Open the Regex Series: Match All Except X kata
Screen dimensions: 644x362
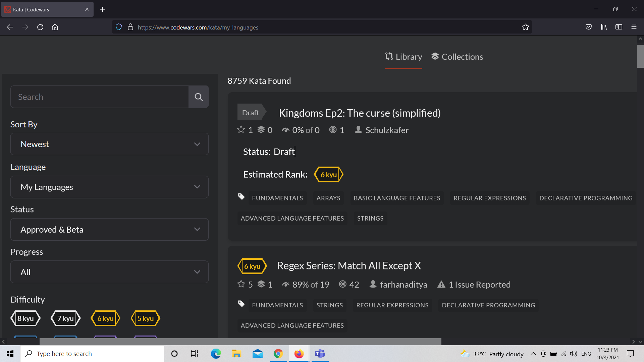[x=349, y=265]
